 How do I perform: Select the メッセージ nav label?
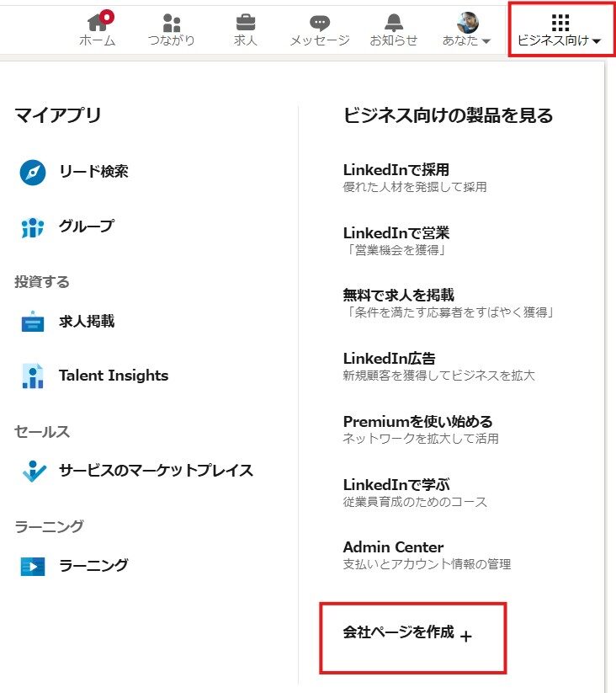coord(320,40)
